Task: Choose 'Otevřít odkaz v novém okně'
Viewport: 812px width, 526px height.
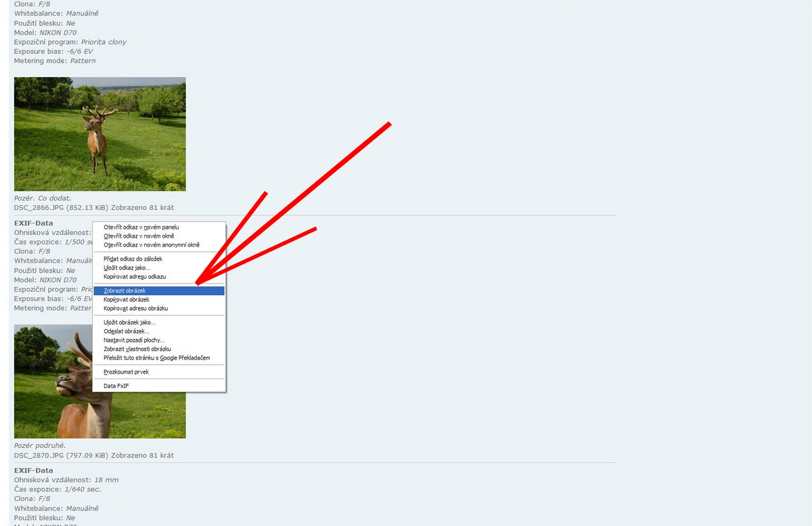Action: click(139, 236)
